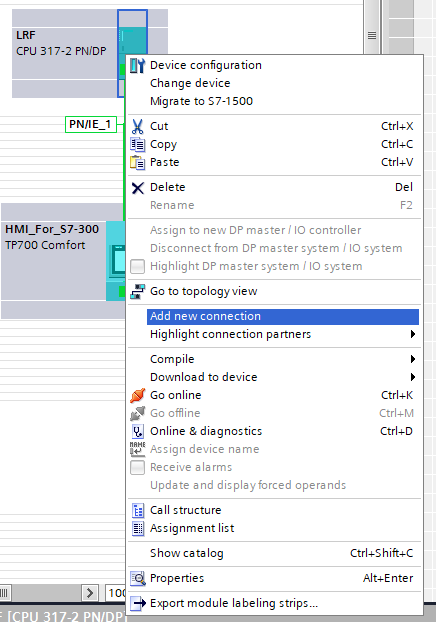Toggle the Receive alarms checkbox
This screenshot has width=436, height=622.
pos(137,467)
